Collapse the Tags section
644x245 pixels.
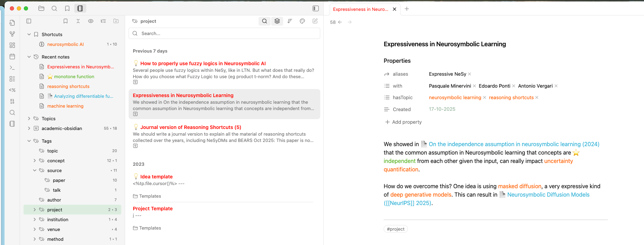pyautogui.click(x=29, y=141)
